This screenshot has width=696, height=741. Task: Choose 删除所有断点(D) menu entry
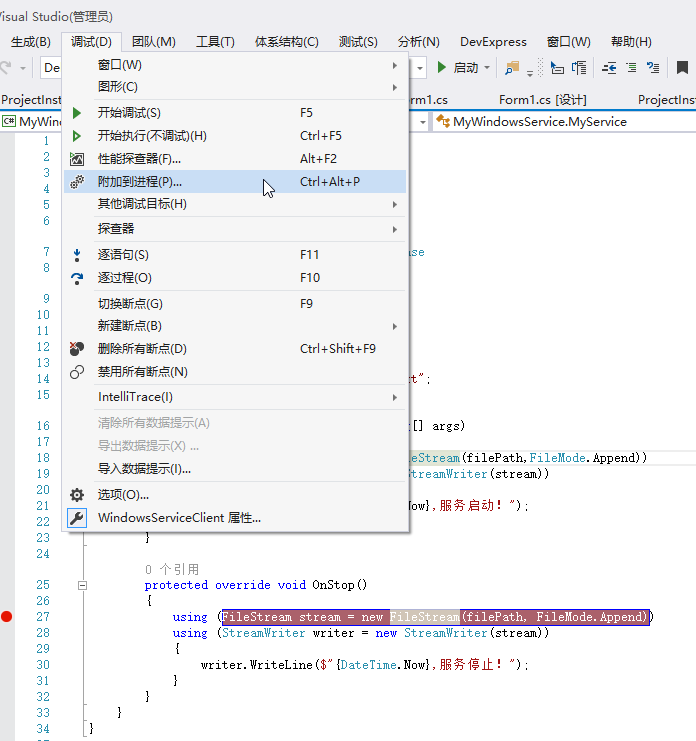click(142, 349)
